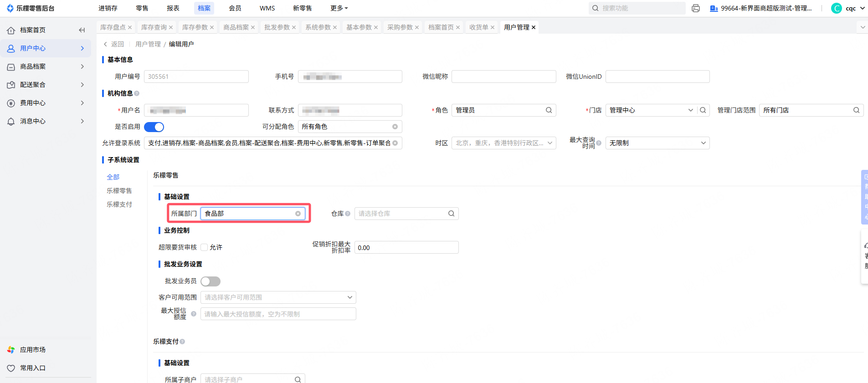Click the printer icon in top bar
Image resolution: width=868 pixels, height=383 pixels.
click(x=695, y=8)
